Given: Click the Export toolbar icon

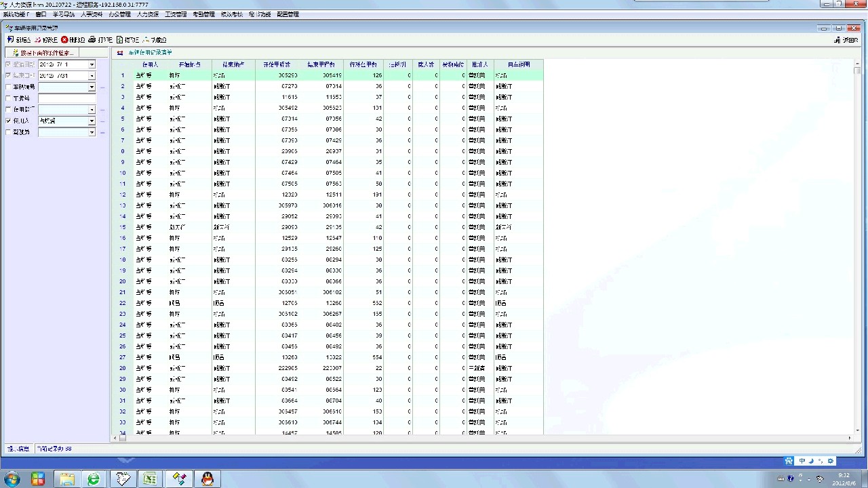Looking at the screenshot, I should (x=127, y=40).
